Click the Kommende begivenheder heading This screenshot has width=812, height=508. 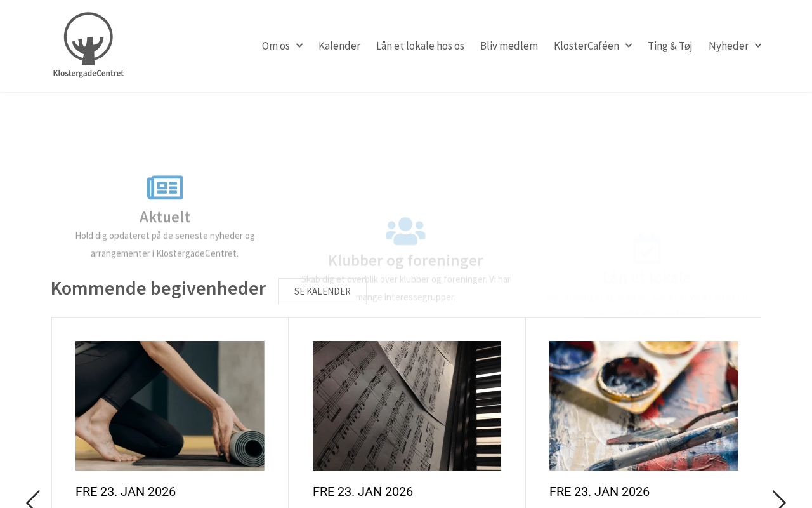pyautogui.click(x=158, y=288)
